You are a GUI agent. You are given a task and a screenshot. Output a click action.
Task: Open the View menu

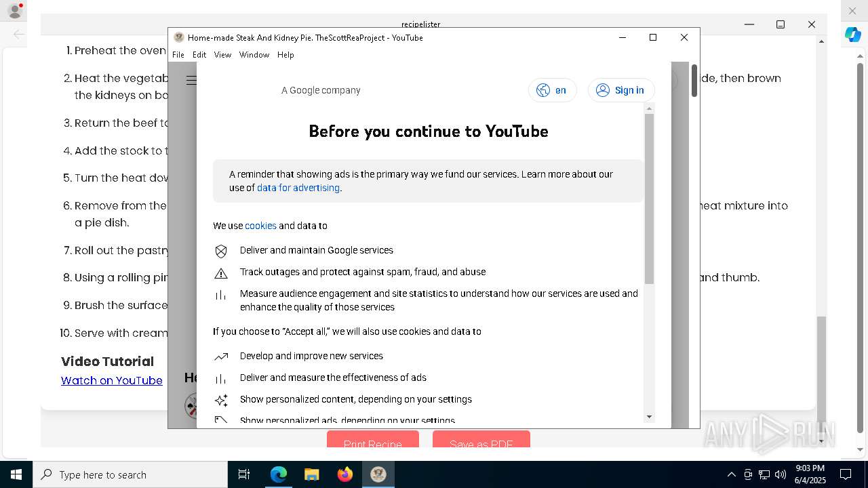click(222, 55)
